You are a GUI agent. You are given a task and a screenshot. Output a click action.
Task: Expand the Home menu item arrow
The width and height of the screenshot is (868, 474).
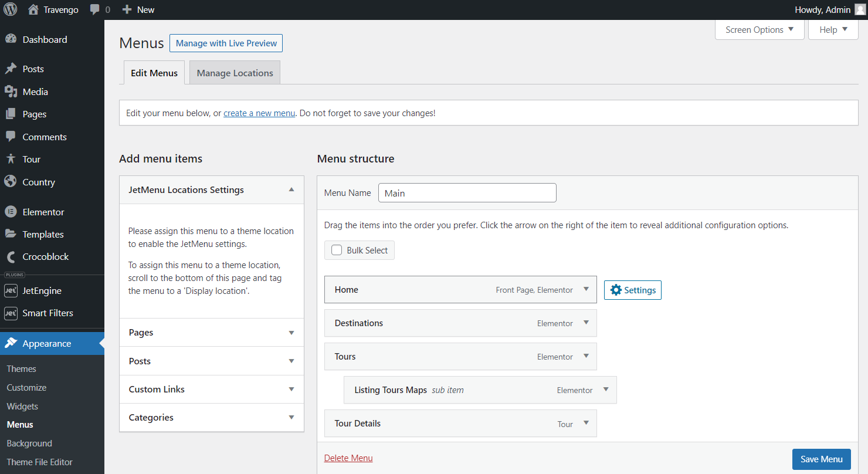[x=586, y=289]
